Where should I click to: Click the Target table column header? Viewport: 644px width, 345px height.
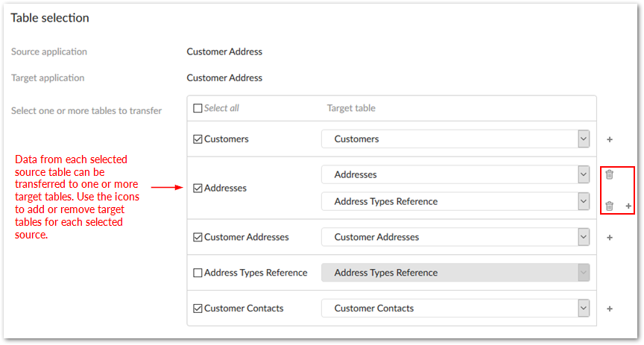point(351,108)
